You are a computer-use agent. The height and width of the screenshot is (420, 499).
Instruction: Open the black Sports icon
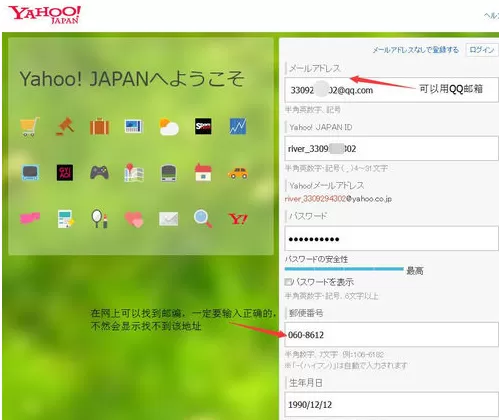(203, 126)
